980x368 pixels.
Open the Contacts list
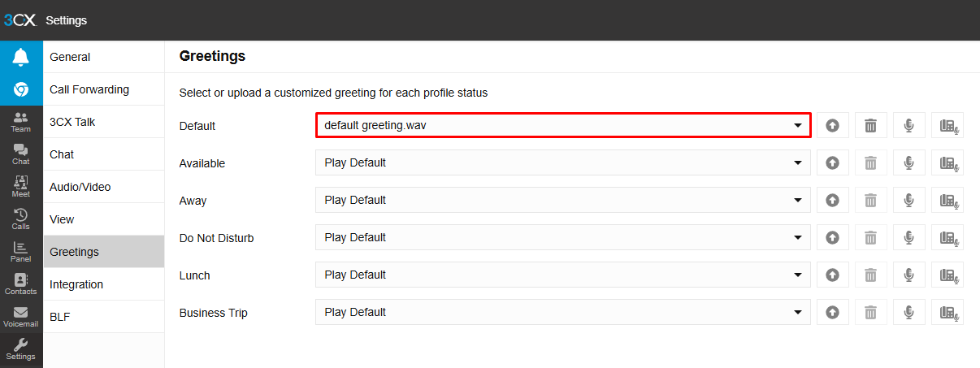pos(21,284)
